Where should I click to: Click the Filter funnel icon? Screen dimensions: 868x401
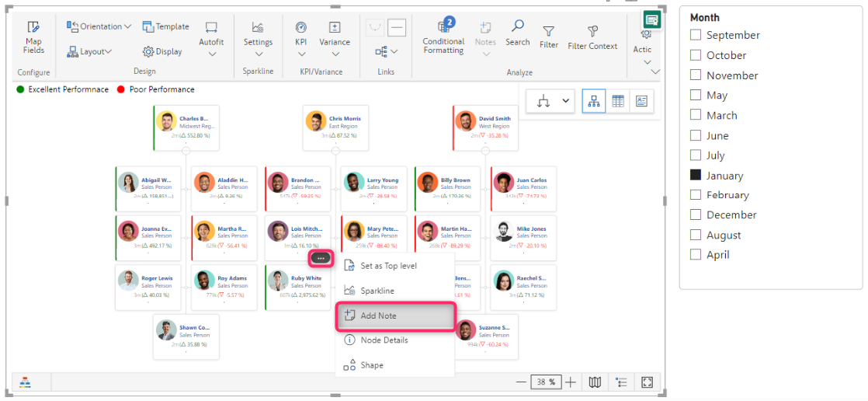click(x=549, y=37)
